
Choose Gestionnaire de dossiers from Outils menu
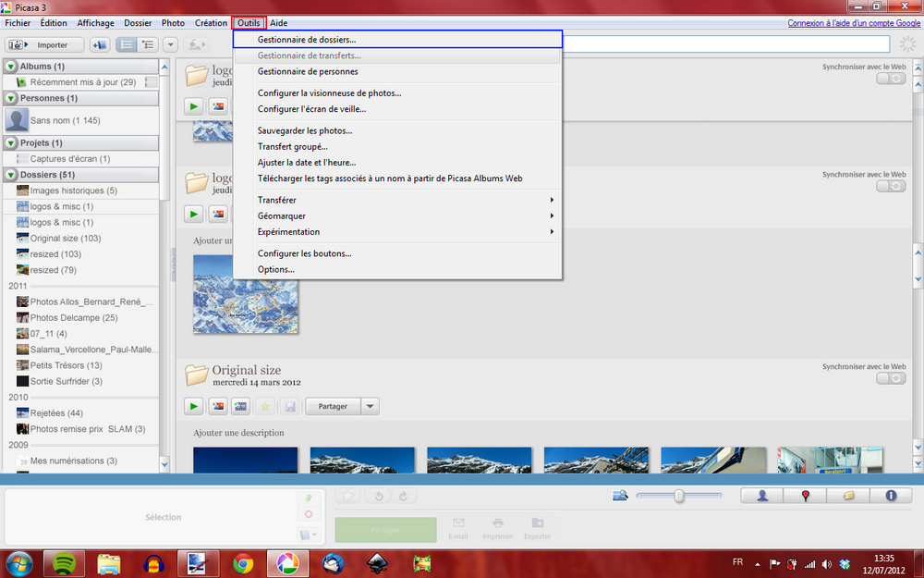click(x=397, y=40)
